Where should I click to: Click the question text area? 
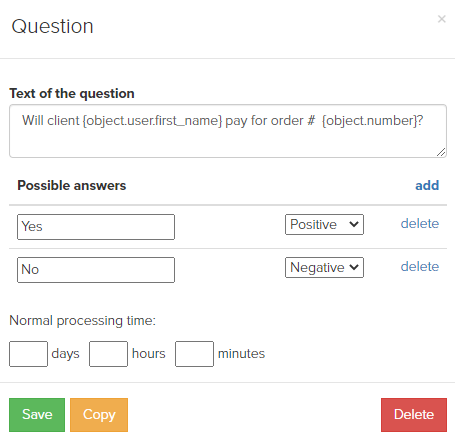click(228, 131)
